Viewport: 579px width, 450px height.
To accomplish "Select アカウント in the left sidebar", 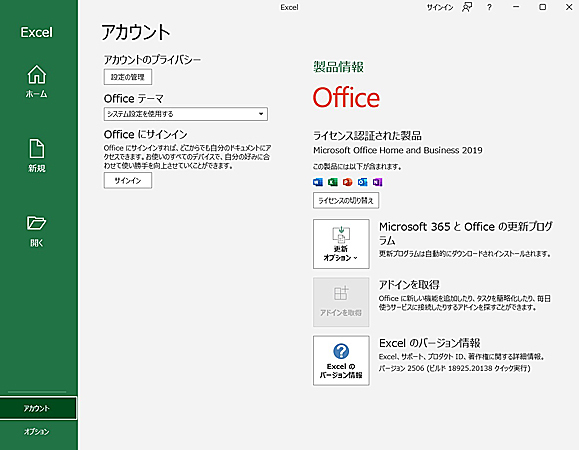I will (38, 408).
